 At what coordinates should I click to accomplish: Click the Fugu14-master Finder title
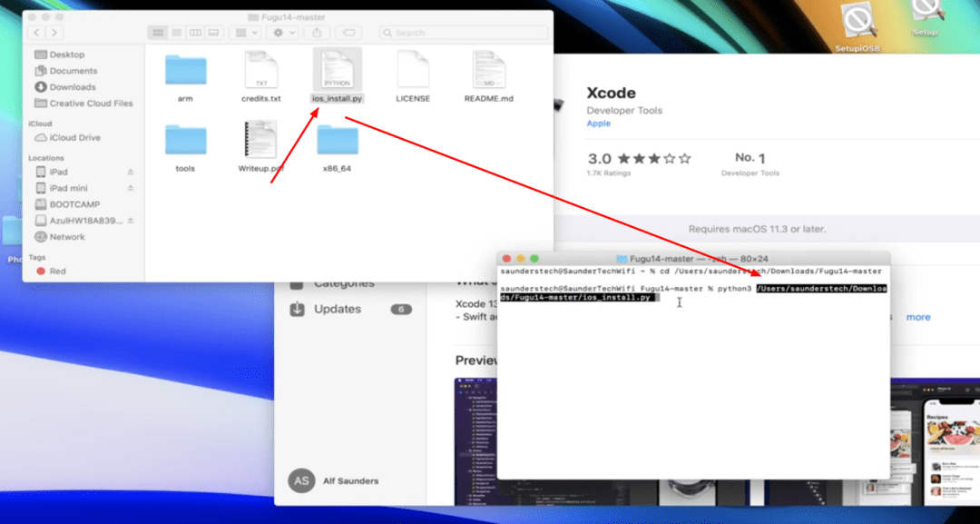click(x=287, y=17)
